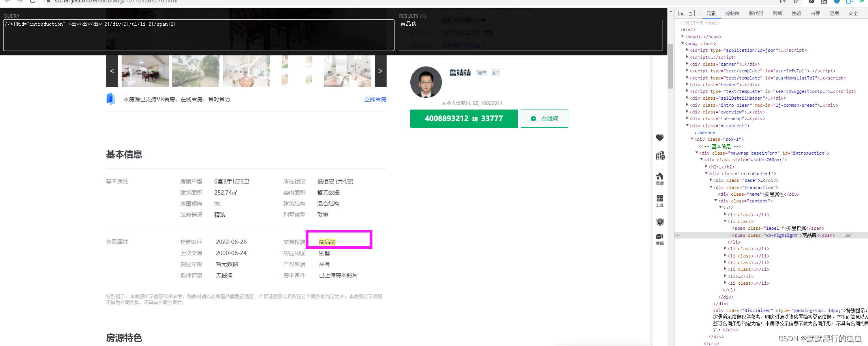Screen dimensions: 868x346
Task: Expand the div class tab-wrap node
Action: (x=687, y=118)
